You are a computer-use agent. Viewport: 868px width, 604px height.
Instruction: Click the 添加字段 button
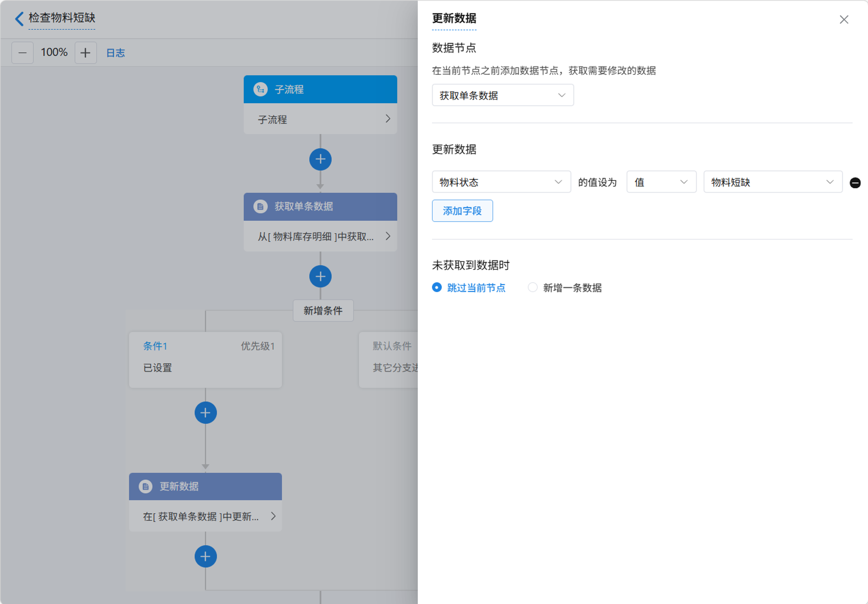462,211
